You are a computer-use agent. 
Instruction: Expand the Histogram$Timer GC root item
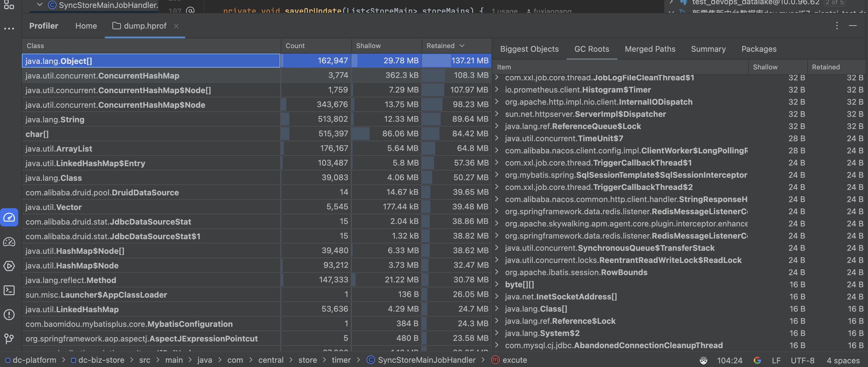(x=497, y=90)
